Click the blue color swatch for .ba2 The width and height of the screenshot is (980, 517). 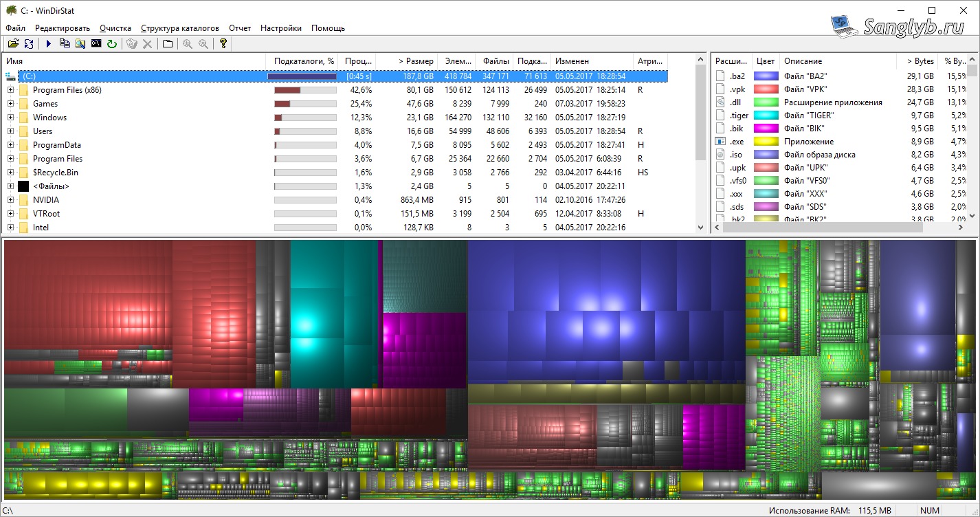coord(766,76)
